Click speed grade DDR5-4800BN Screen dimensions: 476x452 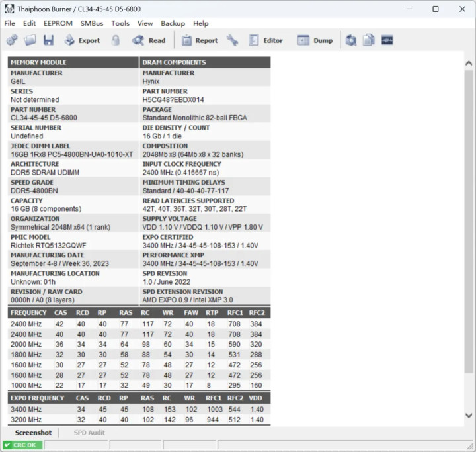34,191
